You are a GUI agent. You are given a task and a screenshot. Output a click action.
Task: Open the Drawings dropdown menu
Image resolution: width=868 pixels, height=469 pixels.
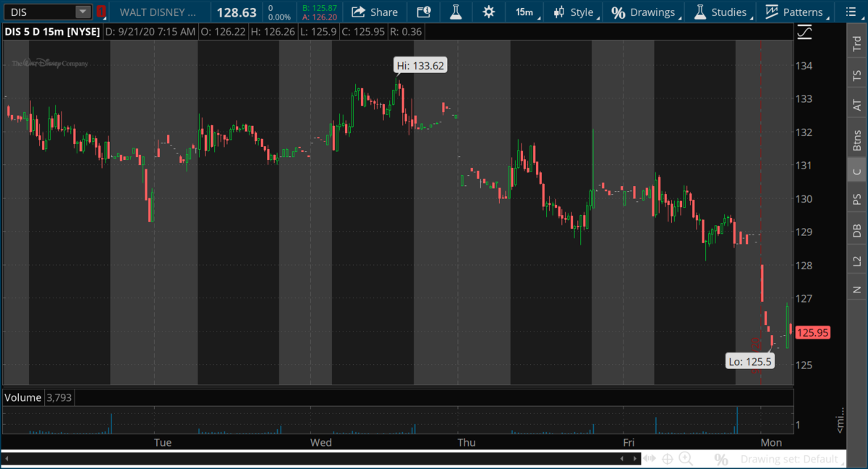[645, 12]
